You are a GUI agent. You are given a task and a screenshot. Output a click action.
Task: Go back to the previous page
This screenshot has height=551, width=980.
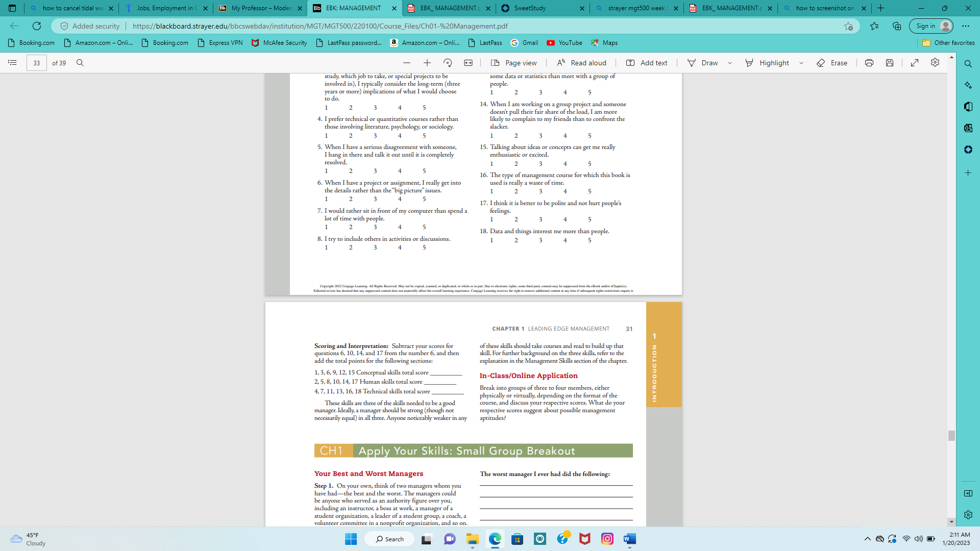coord(14,26)
